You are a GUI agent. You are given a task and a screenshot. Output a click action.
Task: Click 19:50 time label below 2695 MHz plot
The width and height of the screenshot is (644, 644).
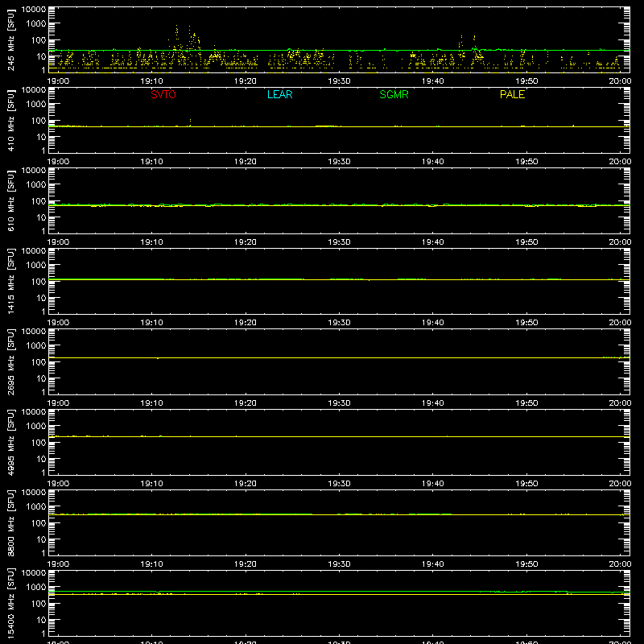click(526, 403)
